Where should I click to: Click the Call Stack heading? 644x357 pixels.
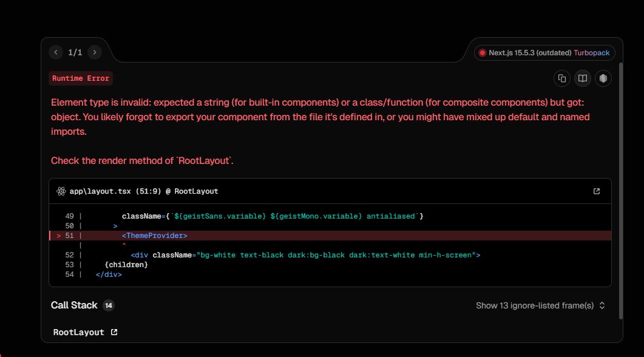coord(74,305)
